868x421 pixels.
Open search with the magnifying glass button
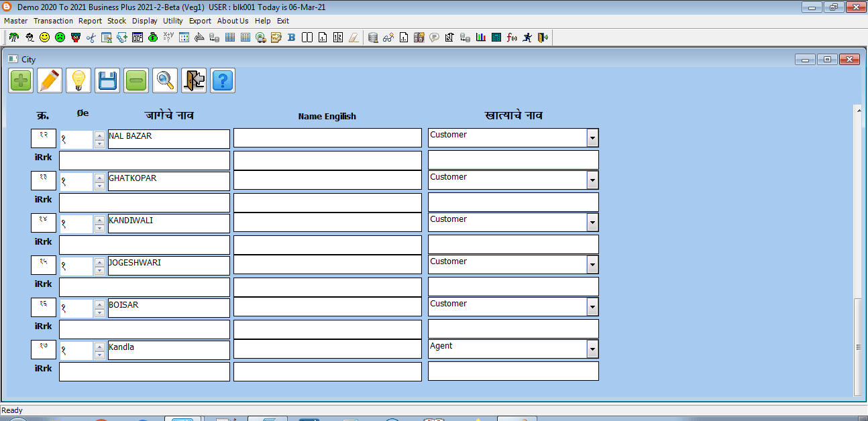[165, 81]
